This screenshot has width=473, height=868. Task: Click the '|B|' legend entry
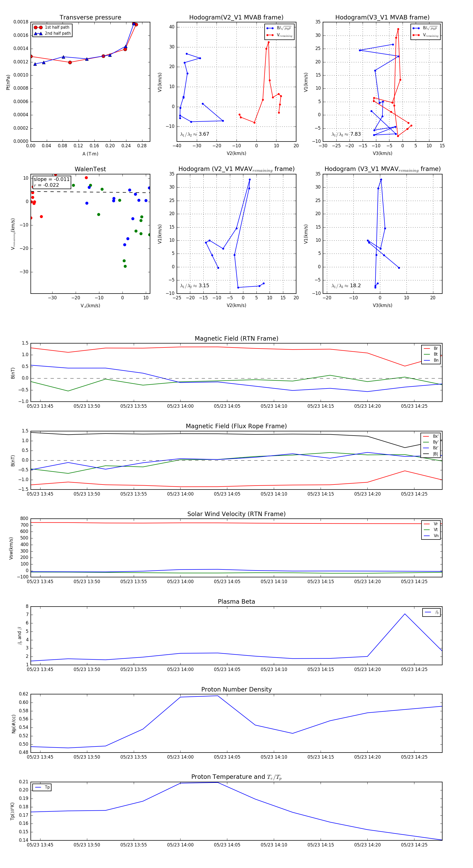[x=431, y=454]
